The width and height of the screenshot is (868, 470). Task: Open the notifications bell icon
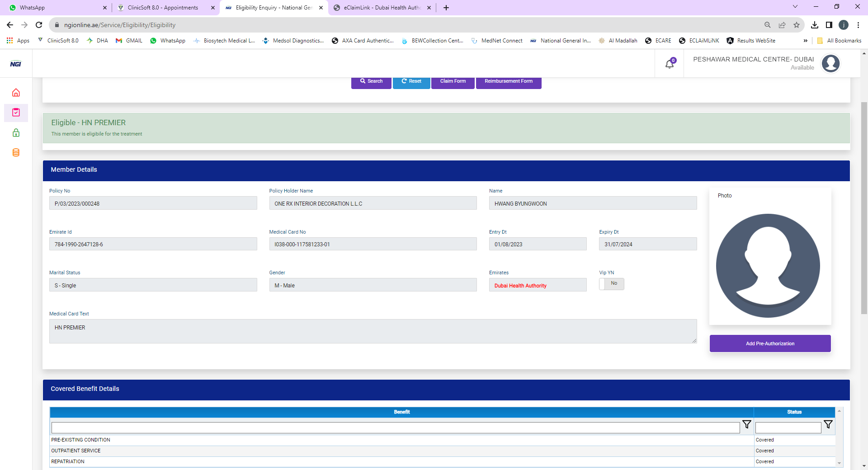[670, 64]
